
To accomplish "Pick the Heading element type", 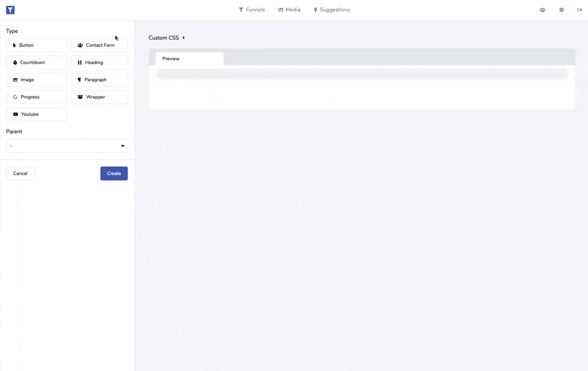I will 99,63.
